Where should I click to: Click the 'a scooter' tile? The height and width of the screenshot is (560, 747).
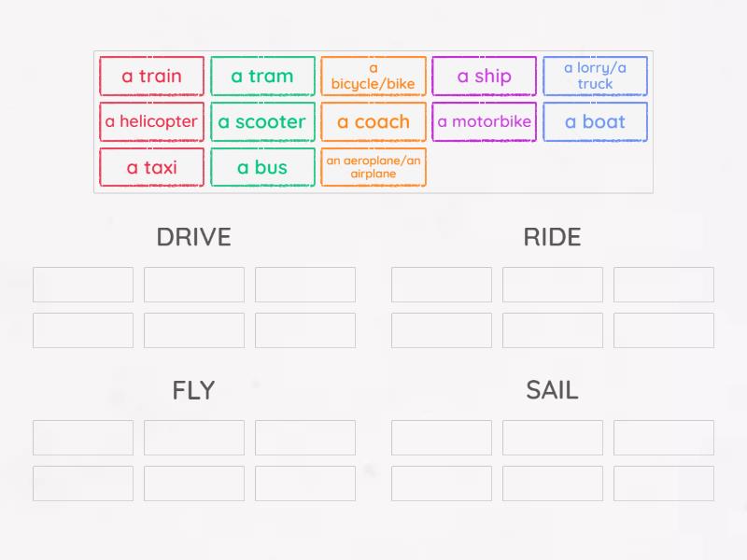click(262, 121)
